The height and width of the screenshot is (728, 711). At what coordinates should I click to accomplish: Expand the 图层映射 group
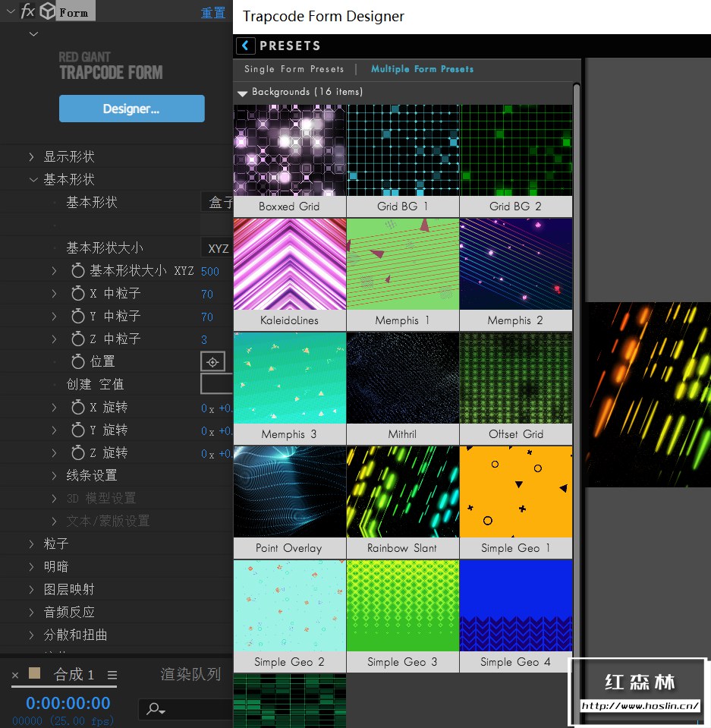32,589
